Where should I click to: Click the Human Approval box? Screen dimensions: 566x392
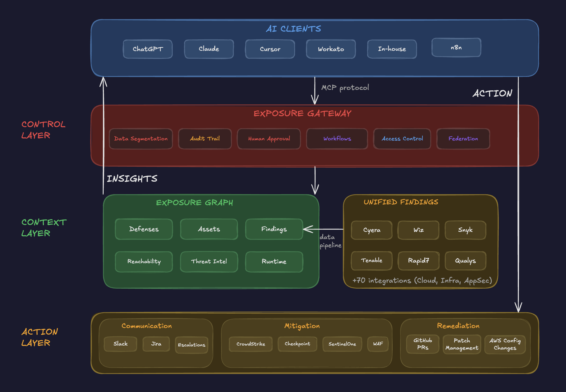tap(269, 139)
